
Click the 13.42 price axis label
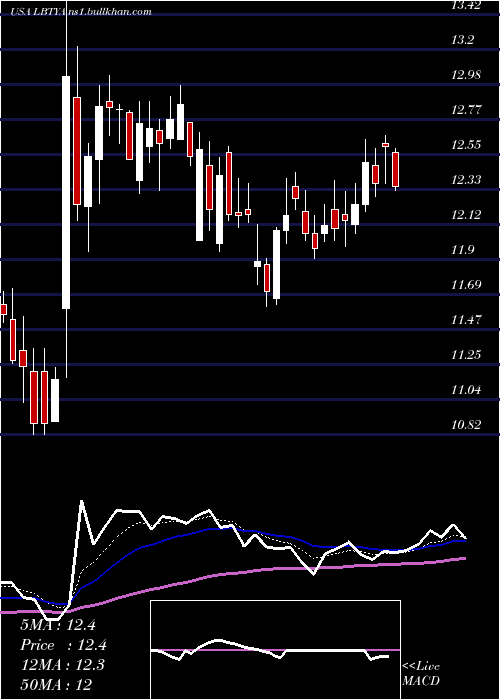click(466, 5)
